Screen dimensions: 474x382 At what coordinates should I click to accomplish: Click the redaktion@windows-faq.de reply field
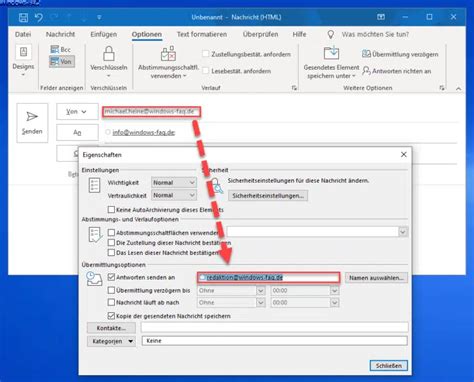click(x=269, y=278)
